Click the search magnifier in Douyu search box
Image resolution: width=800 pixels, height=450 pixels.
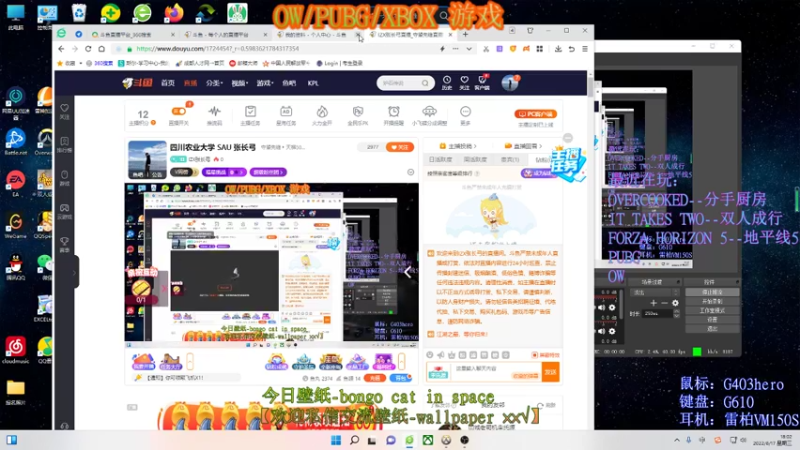coord(425,83)
